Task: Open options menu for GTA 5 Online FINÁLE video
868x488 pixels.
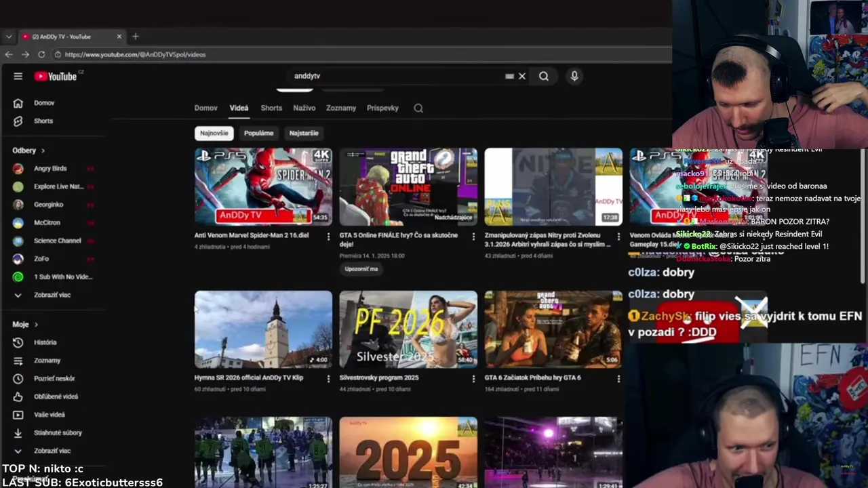Action: 473,237
